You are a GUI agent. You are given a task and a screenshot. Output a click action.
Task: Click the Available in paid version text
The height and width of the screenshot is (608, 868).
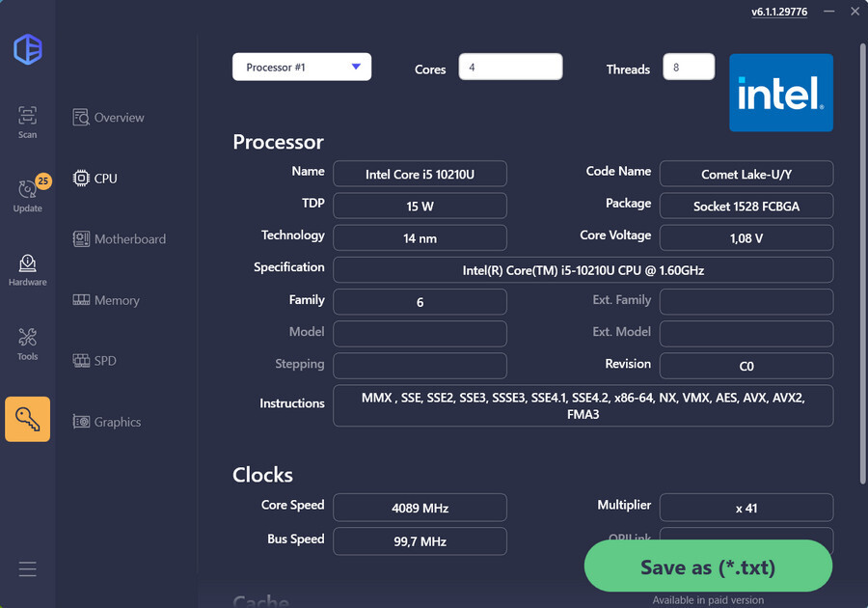(708, 600)
